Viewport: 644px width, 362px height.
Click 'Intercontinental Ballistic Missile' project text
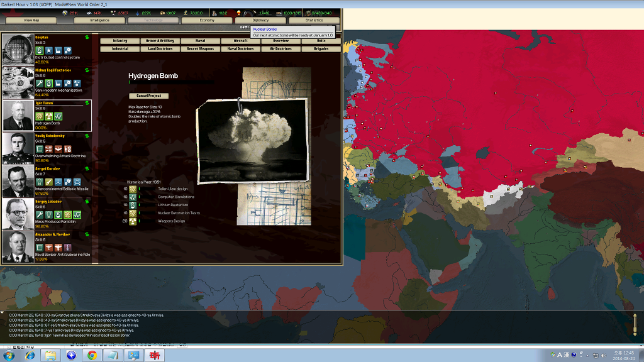[62, 189]
